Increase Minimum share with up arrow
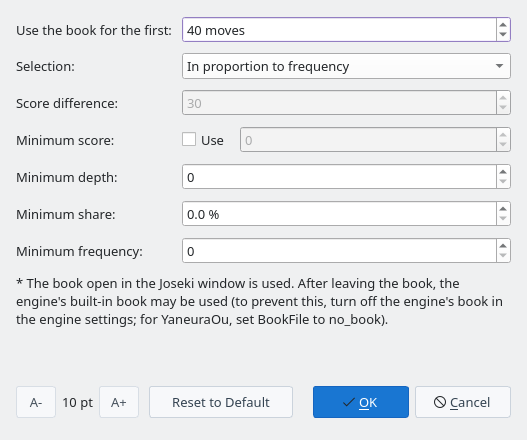Image resolution: width=527 pixels, height=440 pixels. 503,209
